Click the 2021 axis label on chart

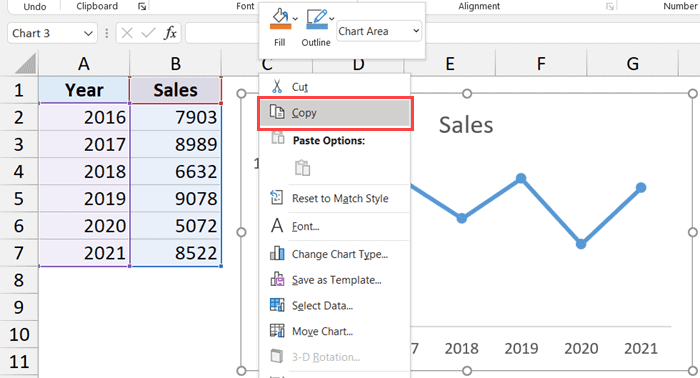(x=641, y=348)
